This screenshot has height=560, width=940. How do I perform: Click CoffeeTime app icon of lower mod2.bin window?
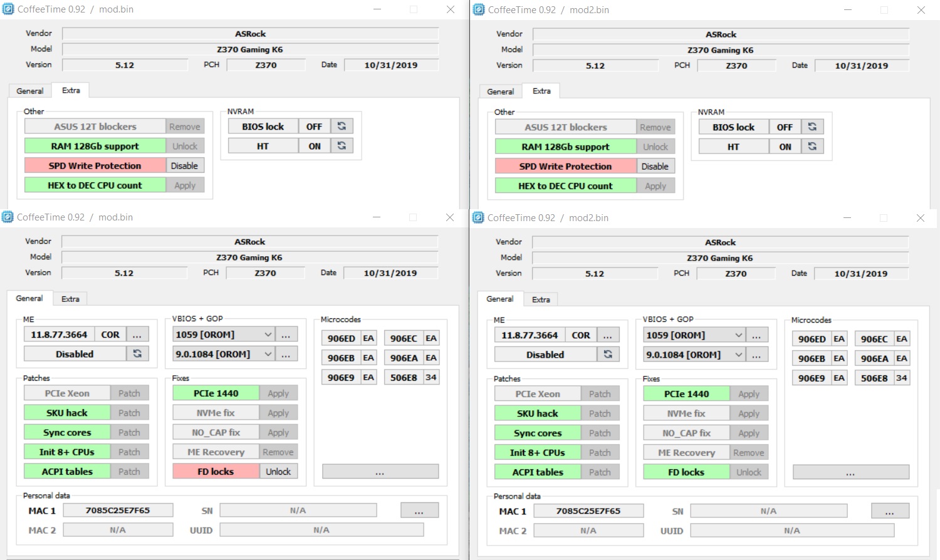(x=478, y=218)
